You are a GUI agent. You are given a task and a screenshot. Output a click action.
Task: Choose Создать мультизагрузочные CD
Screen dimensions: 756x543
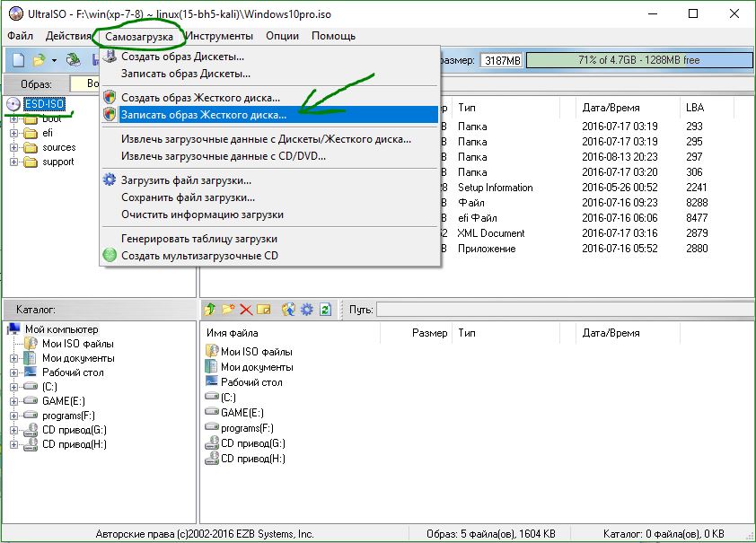270,256
